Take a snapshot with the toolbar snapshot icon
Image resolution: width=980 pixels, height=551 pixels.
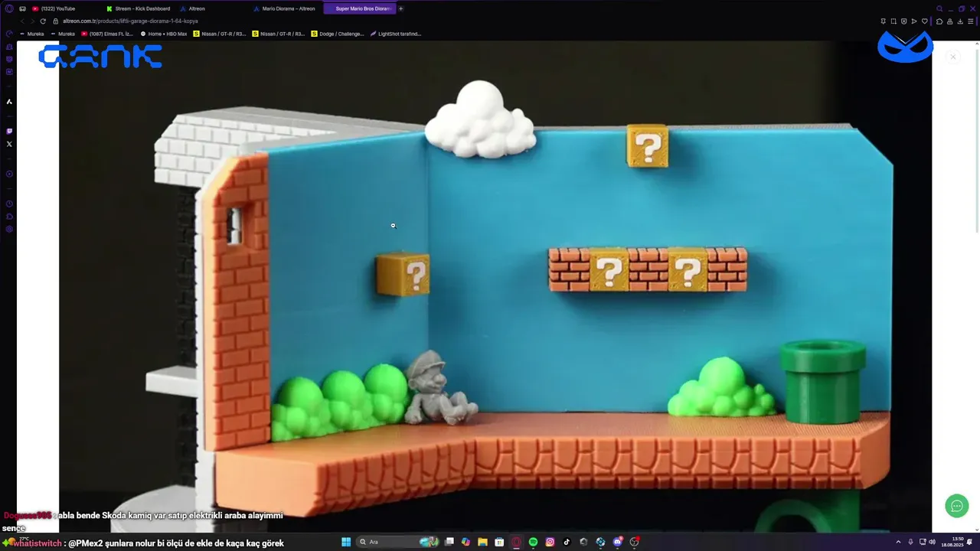pyautogui.click(x=893, y=21)
